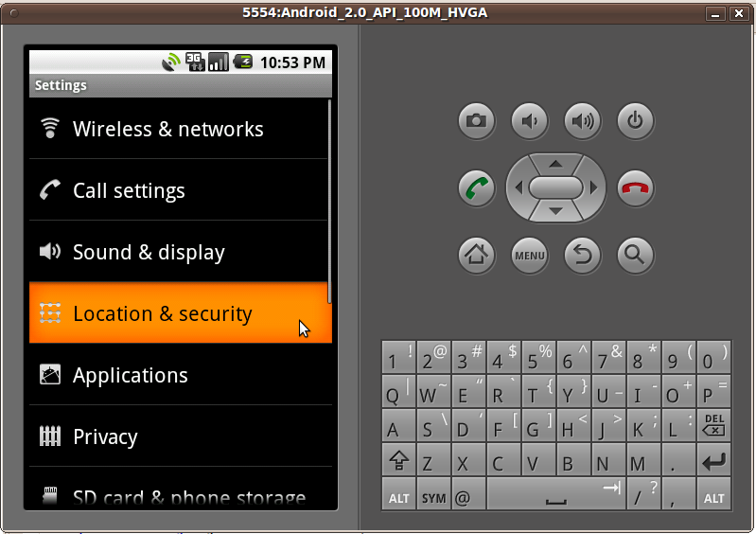Screen dimensions: 756x534
Task: Click the settings list scrollbar
Action: coord(330,201)
